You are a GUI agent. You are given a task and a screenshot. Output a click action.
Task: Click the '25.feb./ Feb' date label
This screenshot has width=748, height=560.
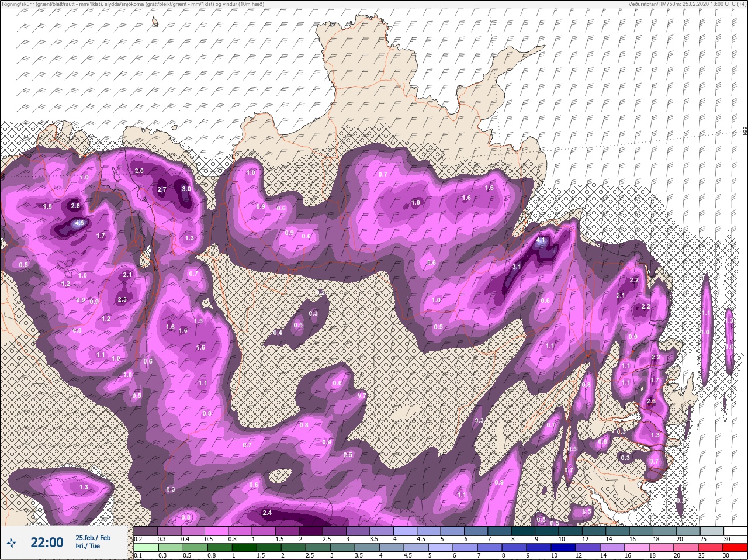[93, 538]
